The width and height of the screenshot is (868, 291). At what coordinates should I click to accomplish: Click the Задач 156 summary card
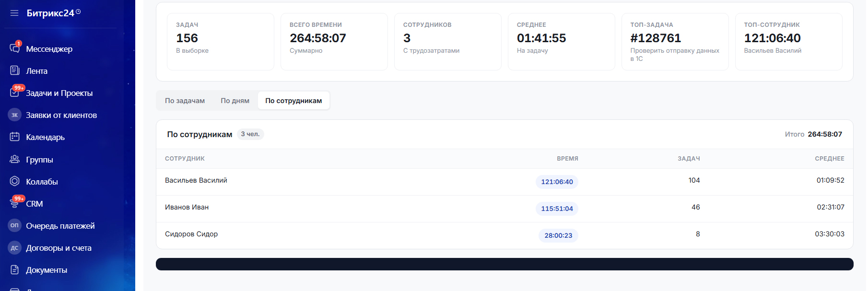point(221,42)
